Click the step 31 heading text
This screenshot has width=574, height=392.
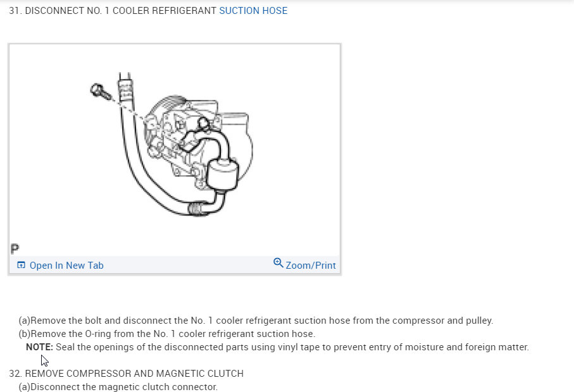pyautogui.click(x=114, y=11)
